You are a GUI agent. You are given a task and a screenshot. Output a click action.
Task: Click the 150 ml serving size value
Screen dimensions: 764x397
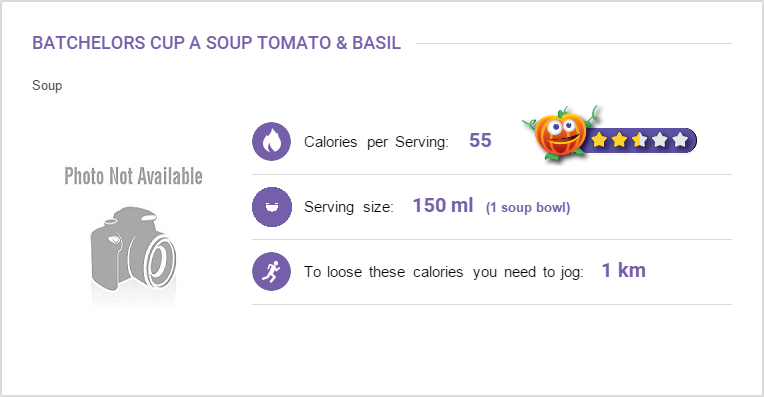(x=443, y=206)
